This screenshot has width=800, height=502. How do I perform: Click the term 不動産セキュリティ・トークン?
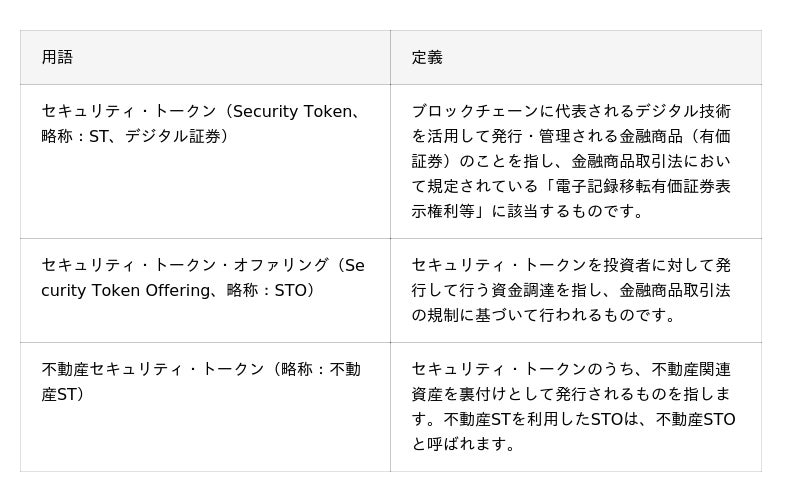153,370
